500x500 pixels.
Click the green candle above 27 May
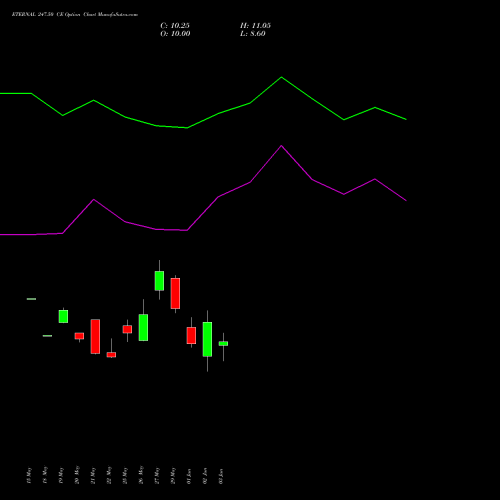coord(159,281)
